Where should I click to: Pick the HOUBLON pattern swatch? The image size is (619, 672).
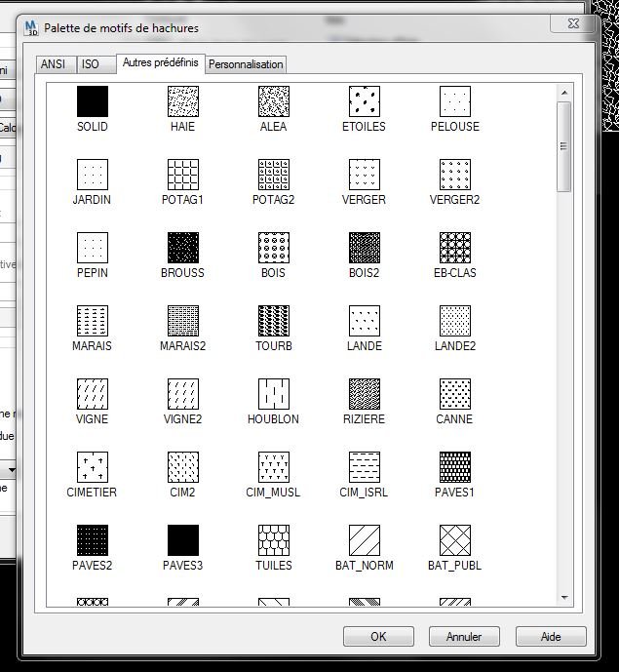(x=274, y=394)
